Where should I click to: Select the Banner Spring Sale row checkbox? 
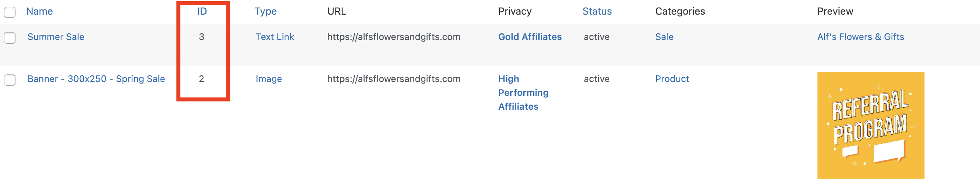click(10, 80)
